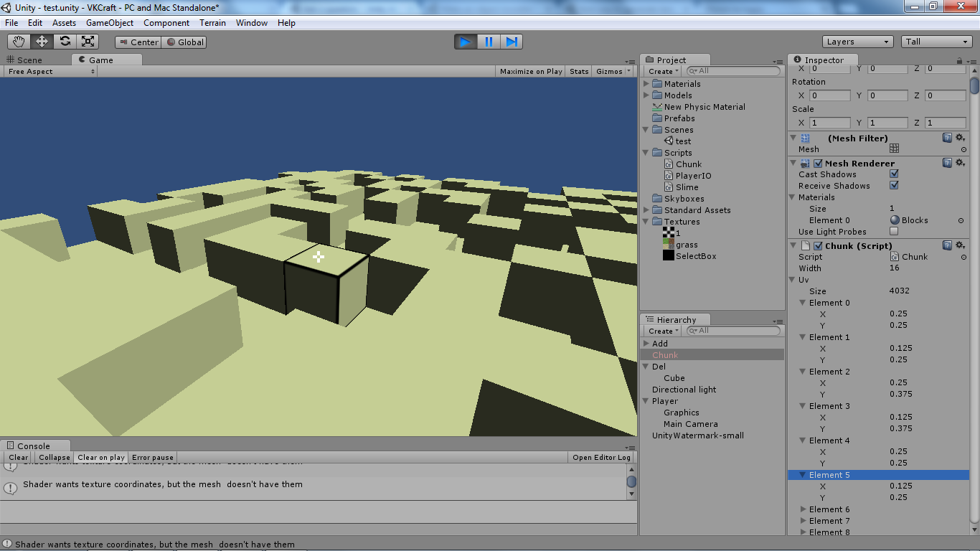
Task: Open the Gizmos dropdown
Action: (613, 71)
